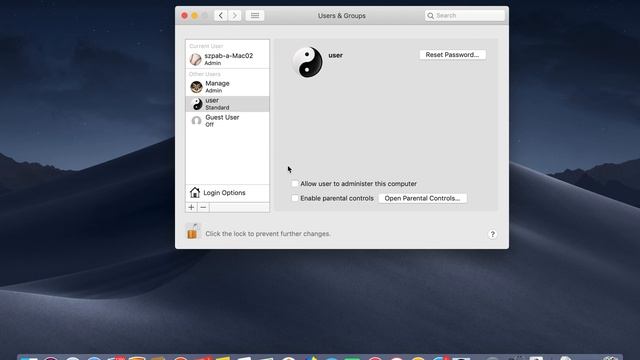Close the Users & Groups window
The width and height of the screenshot is (640, 360).
click(x=184, y=16)
